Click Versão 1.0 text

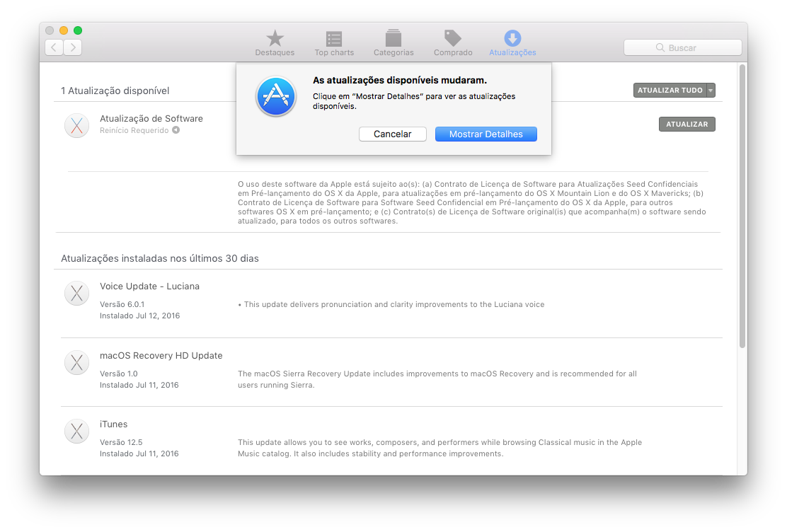[118, 374]
